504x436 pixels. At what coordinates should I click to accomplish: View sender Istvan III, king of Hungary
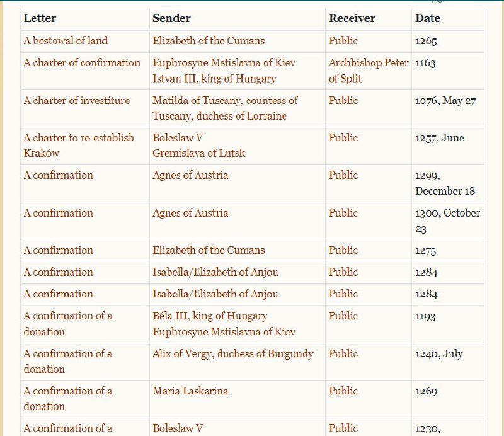[214, 79]
